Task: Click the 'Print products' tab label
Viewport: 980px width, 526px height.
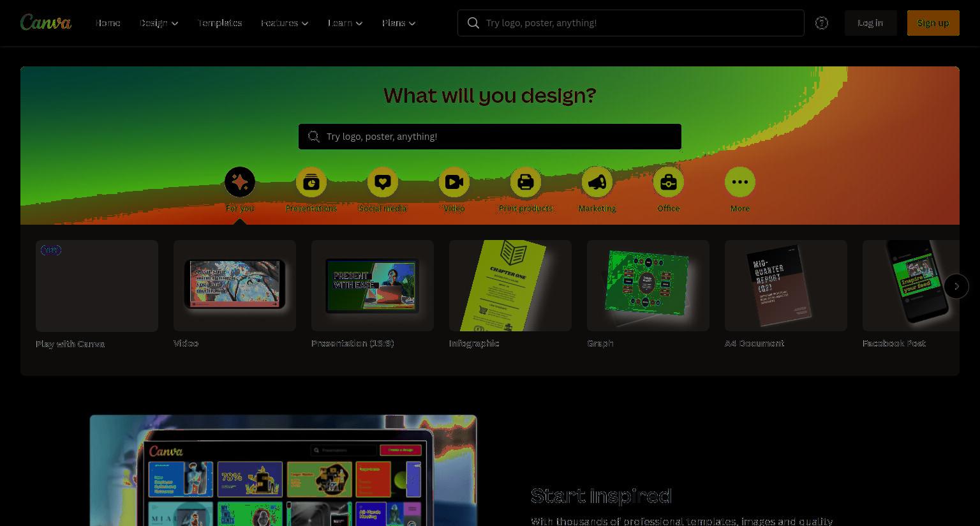Action: (x=526, y=208)
